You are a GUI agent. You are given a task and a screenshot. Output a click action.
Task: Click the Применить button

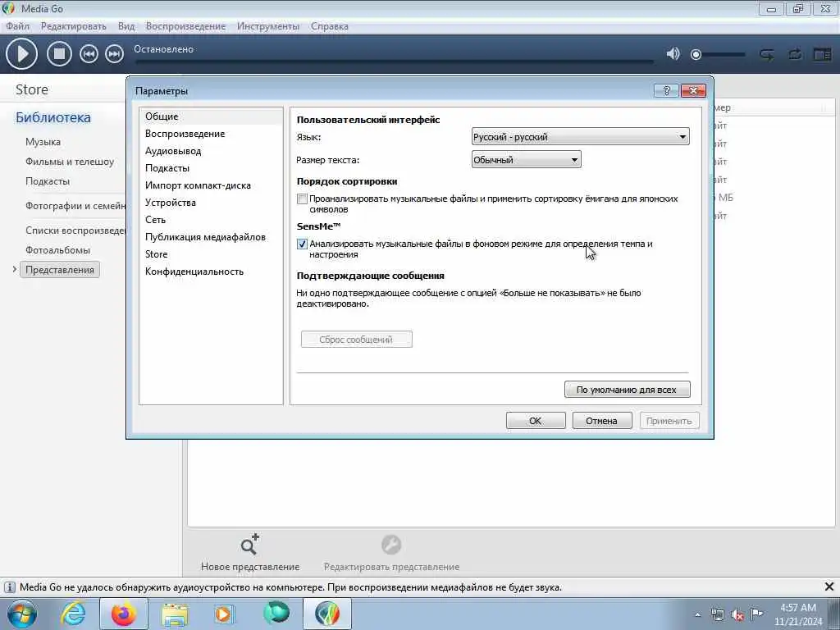point(669,421)
